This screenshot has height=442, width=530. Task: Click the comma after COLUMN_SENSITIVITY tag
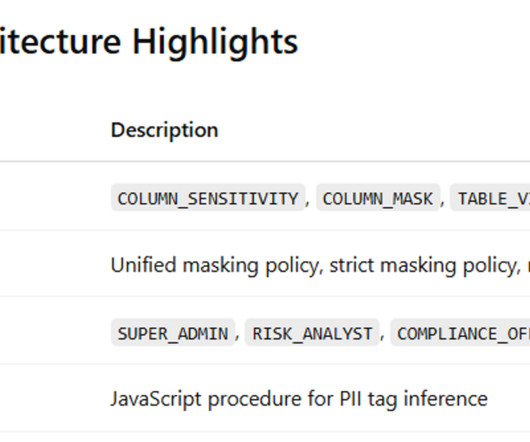click(308, 203)
